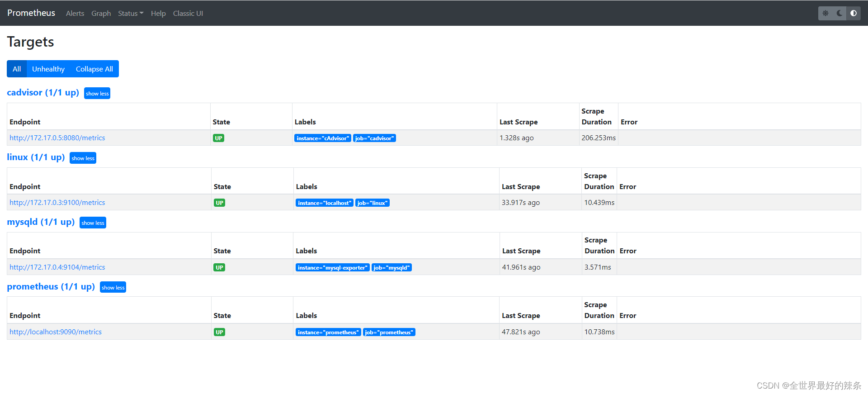Collapse All target groups

coord(94,69)
